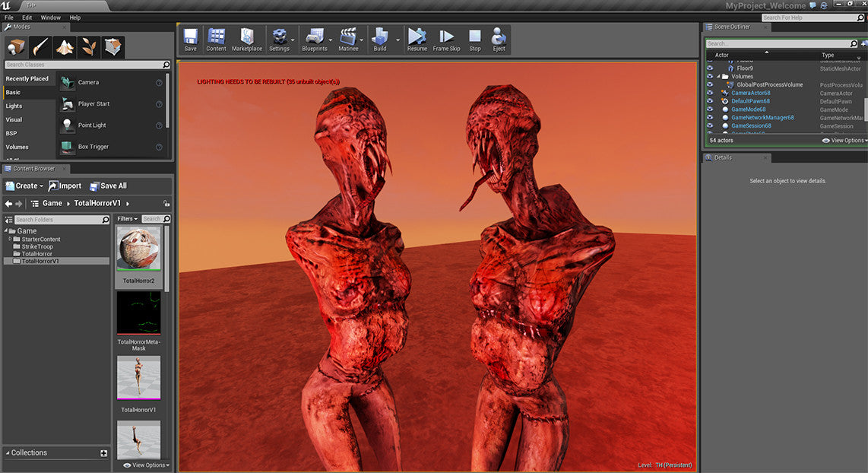Open Content Browser View Options

click(x=146, y=465)
